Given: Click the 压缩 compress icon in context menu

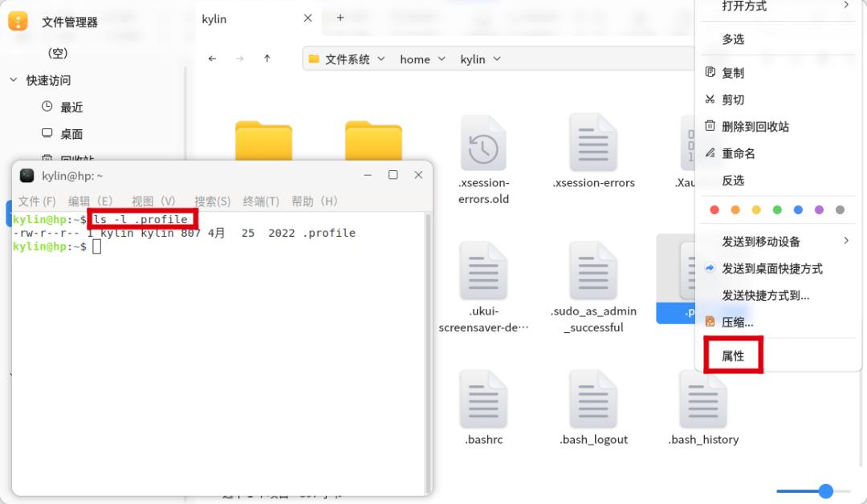Looking at the screenshot, I should tap(712, 321).
